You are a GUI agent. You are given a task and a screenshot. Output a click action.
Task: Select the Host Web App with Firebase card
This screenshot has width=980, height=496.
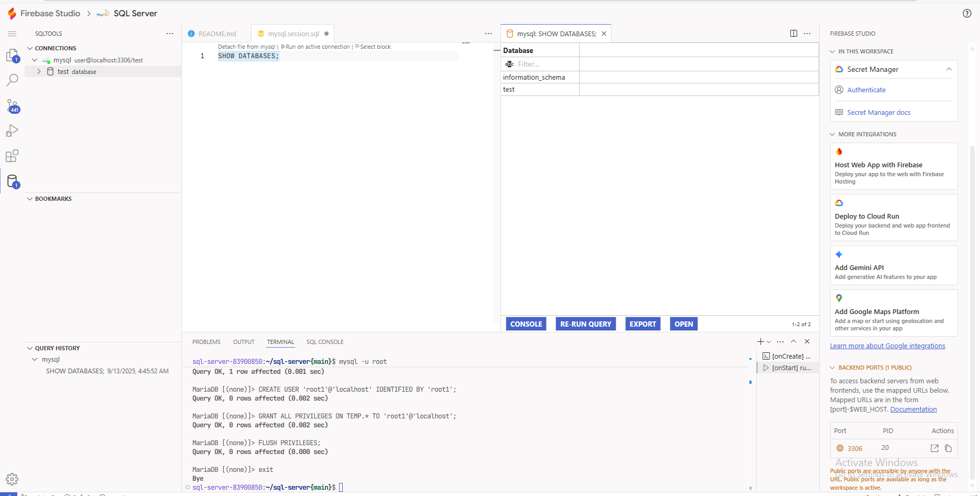894,166
